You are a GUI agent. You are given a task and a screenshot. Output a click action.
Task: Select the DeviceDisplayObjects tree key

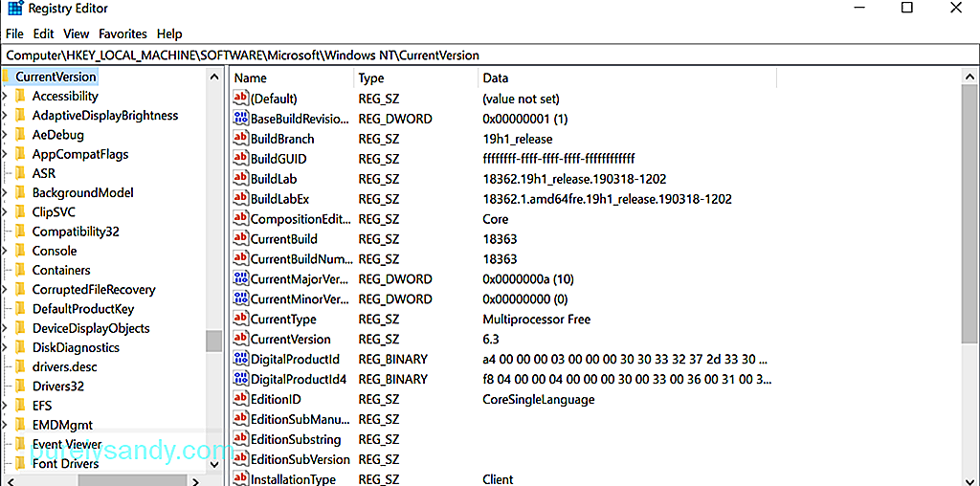point(91,328)
